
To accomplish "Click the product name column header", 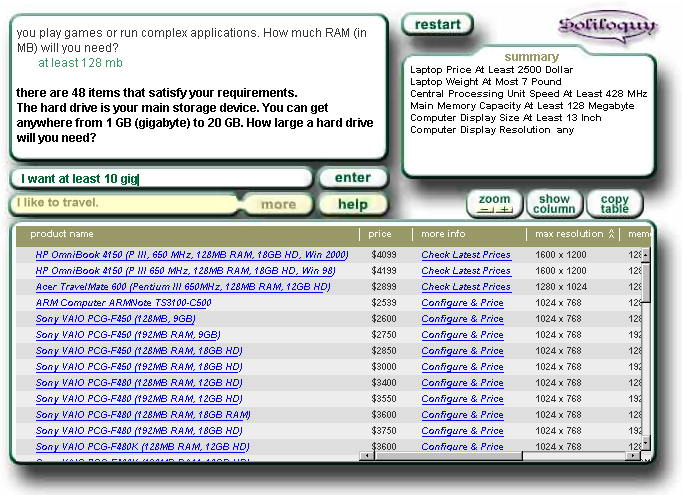I will point(62,234).
